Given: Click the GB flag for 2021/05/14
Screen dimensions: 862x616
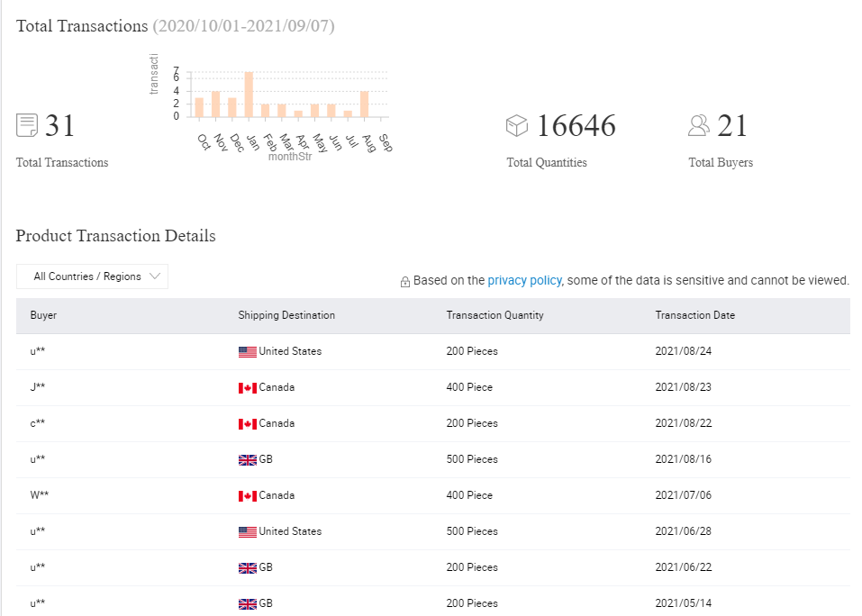Looking at the screenshot, I should click(248, 604).
